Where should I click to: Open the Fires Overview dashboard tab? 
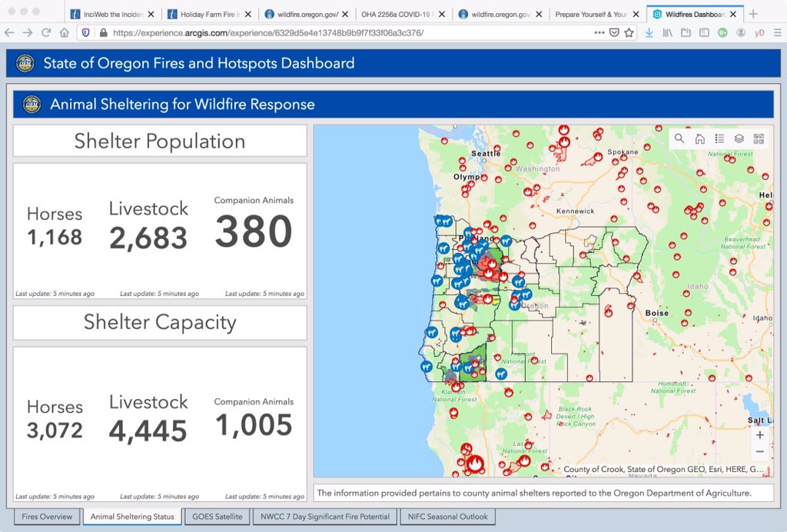pos(47,517)
